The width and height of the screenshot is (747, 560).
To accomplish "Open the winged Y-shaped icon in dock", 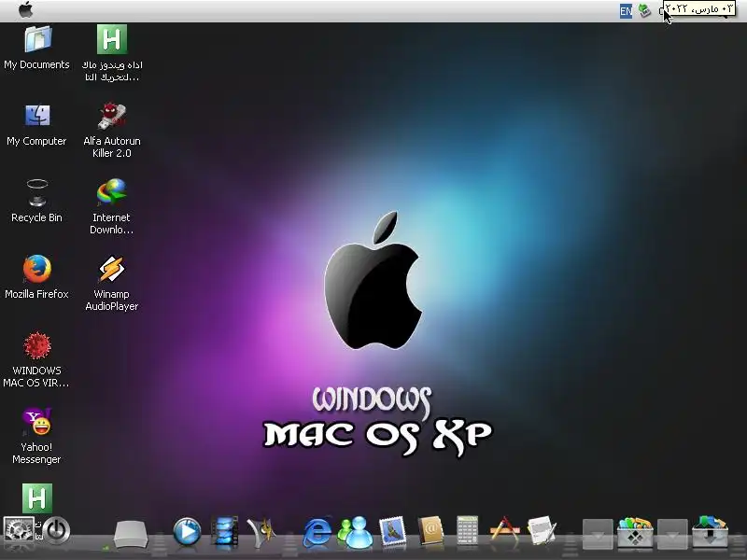I will 261,531.
